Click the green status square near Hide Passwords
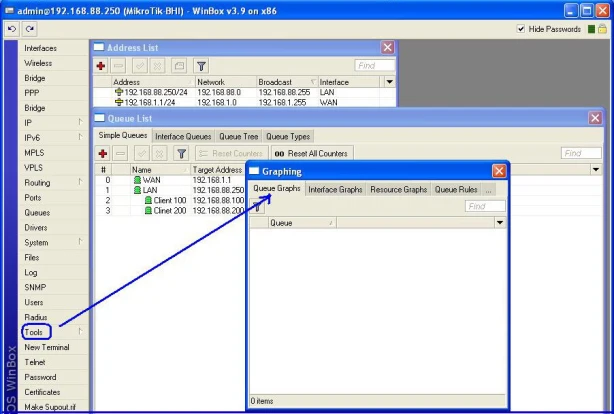The width and height of the screenshot is (614, 414). pyautogui.click(x=592, y=29)
